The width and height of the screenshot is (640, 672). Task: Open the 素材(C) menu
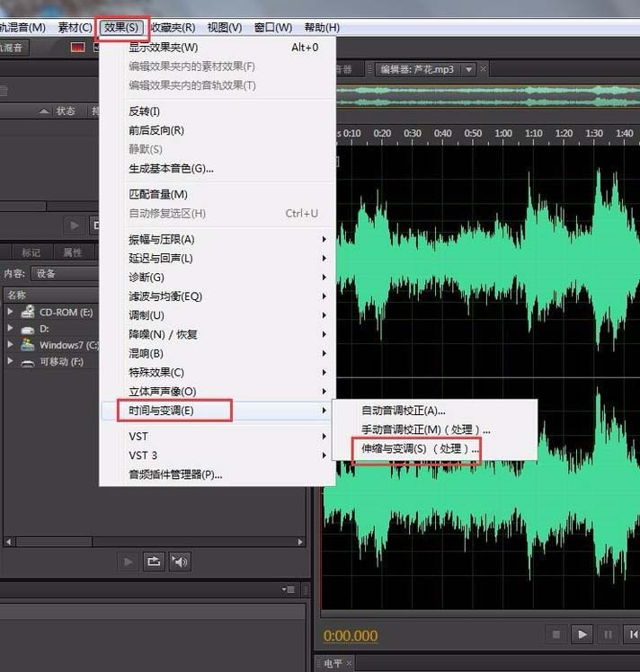(x=75, y=28)
